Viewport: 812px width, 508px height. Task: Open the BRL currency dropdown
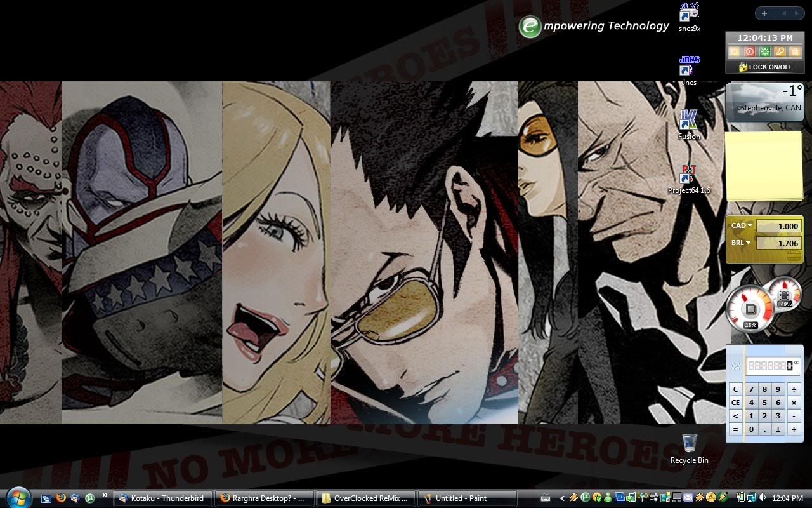[742, 243]
